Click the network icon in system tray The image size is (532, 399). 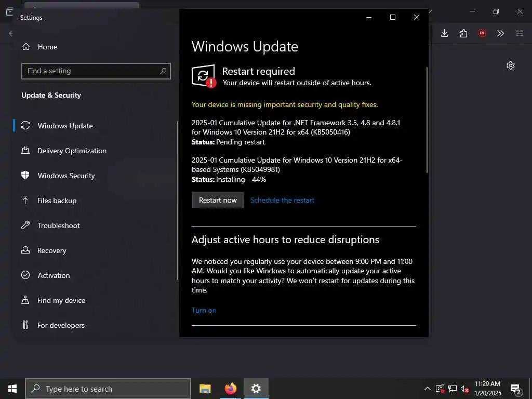pos(453,389)
